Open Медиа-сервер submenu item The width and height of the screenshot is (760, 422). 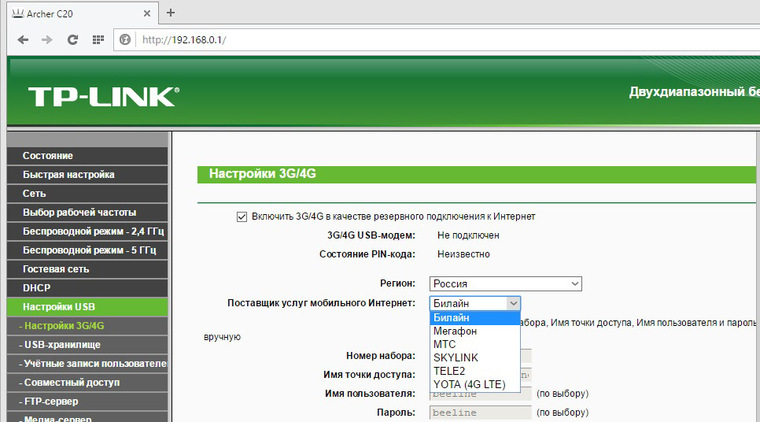87,418
